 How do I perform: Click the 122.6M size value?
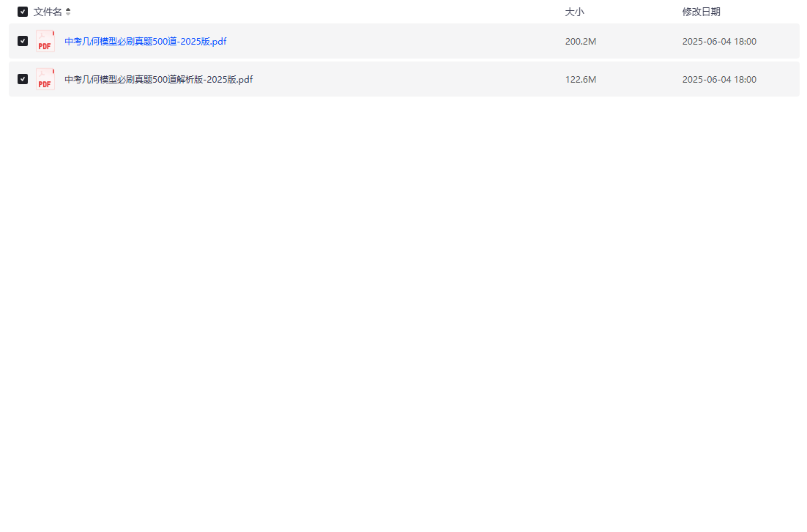[x=580, y=80]
